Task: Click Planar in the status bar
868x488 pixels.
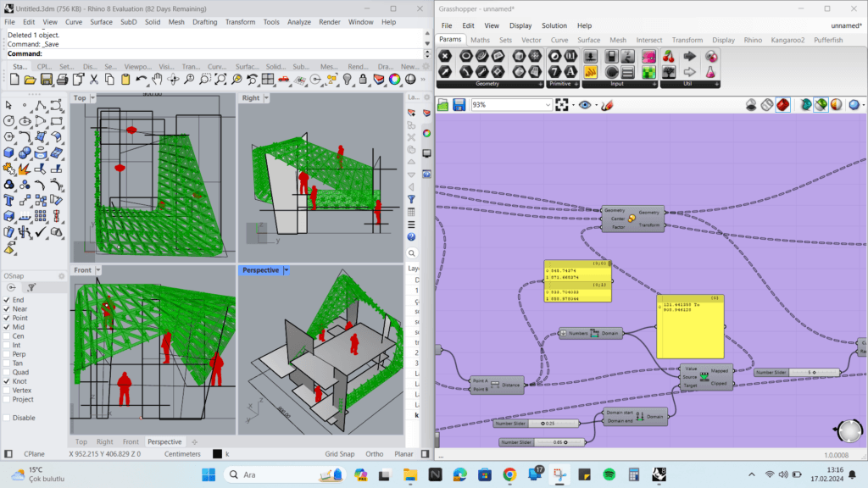Action: pos(403,454)
